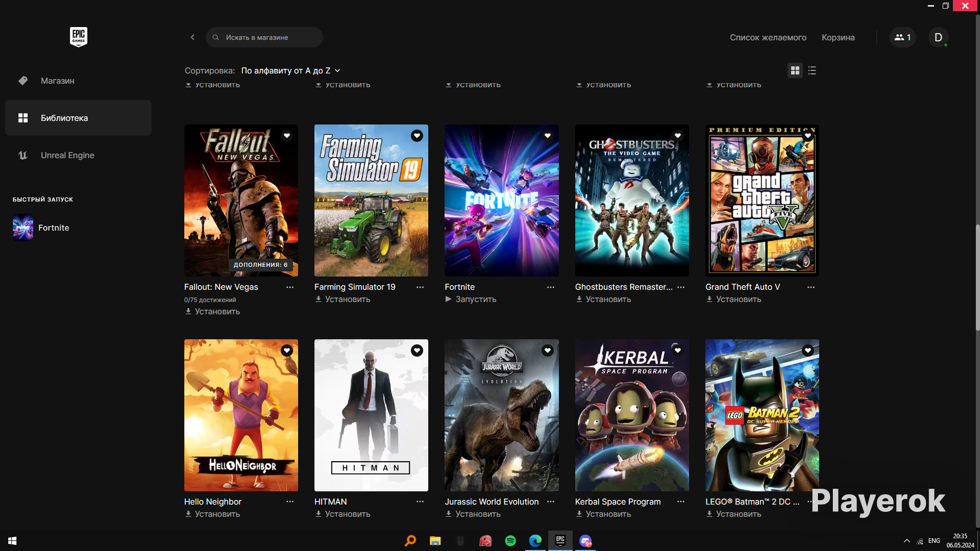Open options menu for Fortnite

tap(551, 287)
